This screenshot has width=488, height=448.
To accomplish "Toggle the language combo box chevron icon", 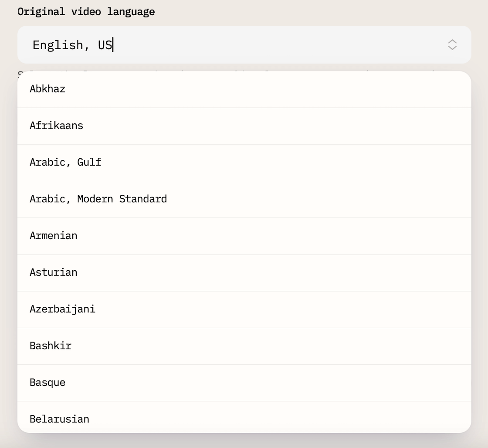I will (452, 44).
